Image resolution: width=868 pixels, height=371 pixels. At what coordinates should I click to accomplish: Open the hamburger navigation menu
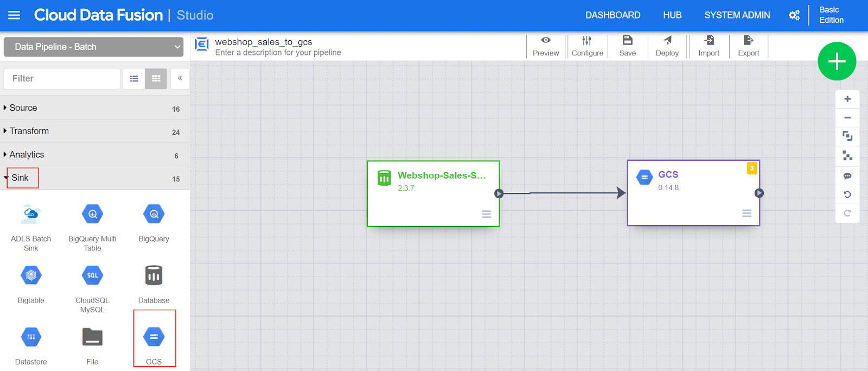(14, 15)
